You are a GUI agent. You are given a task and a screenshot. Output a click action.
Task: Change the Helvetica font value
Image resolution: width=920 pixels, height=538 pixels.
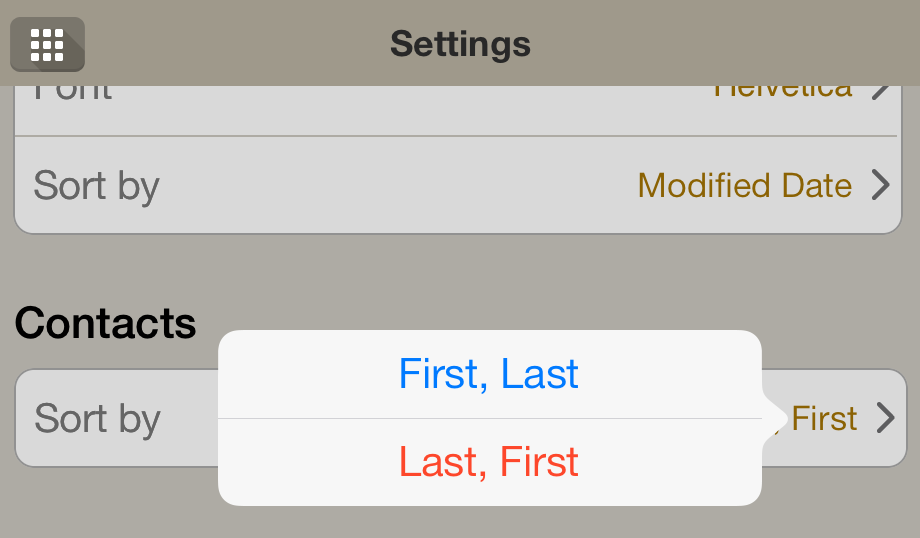click(x=783, y=92)
